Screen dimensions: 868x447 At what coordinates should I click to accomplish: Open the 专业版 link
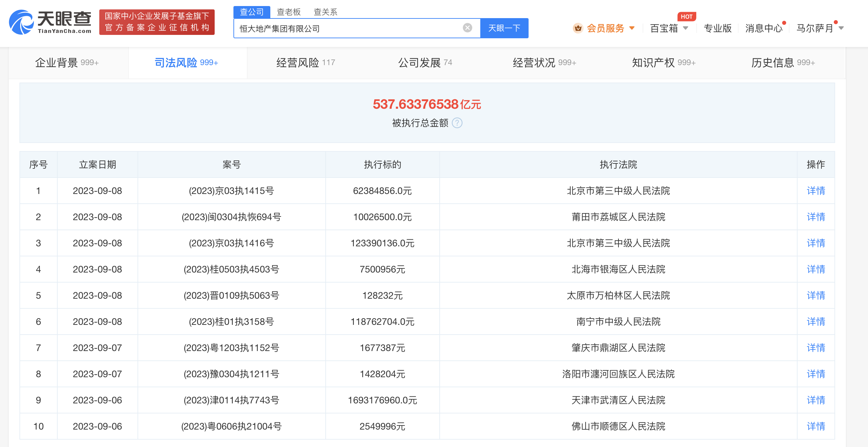(x=717, y=28)
